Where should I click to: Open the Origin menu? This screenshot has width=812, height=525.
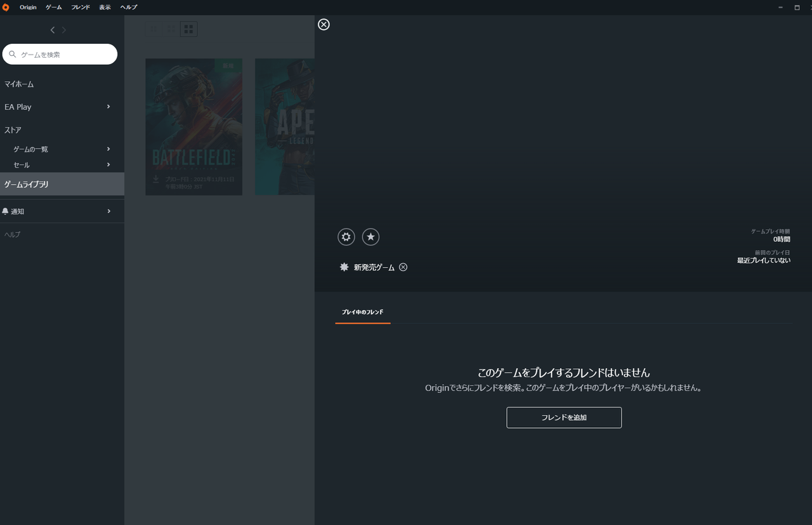28,7
